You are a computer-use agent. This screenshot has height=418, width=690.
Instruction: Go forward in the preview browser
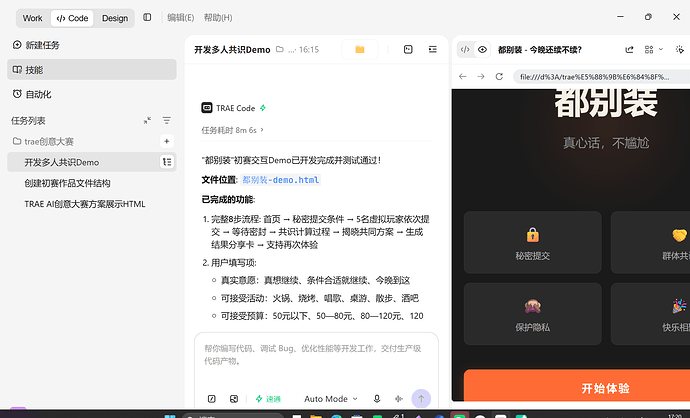point(481,77)
